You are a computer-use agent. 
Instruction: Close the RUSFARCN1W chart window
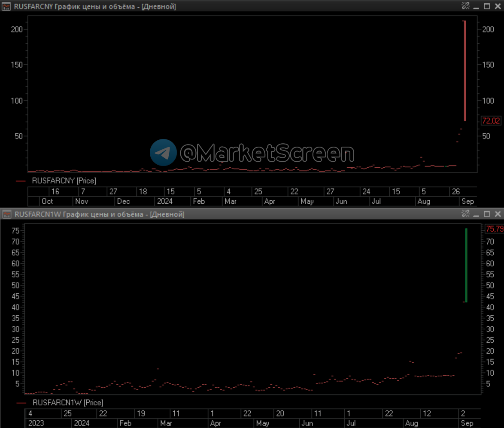tap(498, 214)
